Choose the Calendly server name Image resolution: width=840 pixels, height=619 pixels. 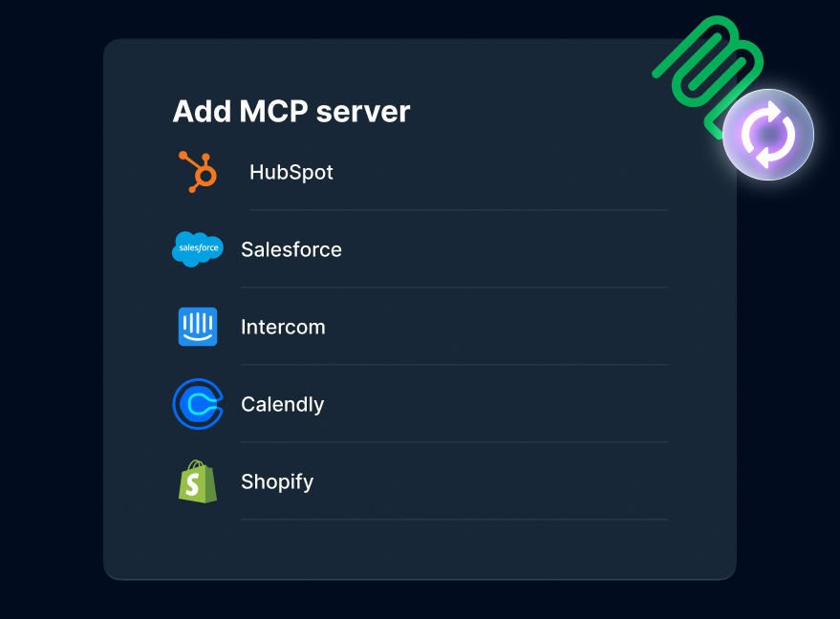282,405
